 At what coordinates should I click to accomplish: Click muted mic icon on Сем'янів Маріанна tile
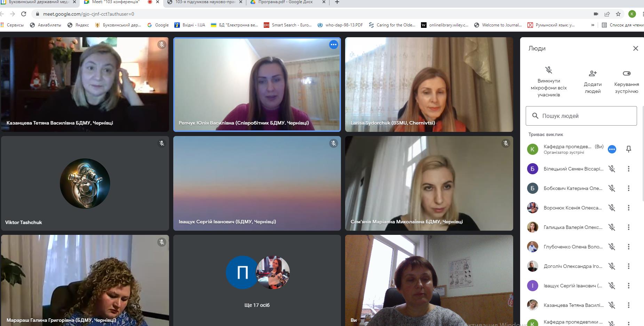(506, 143)
